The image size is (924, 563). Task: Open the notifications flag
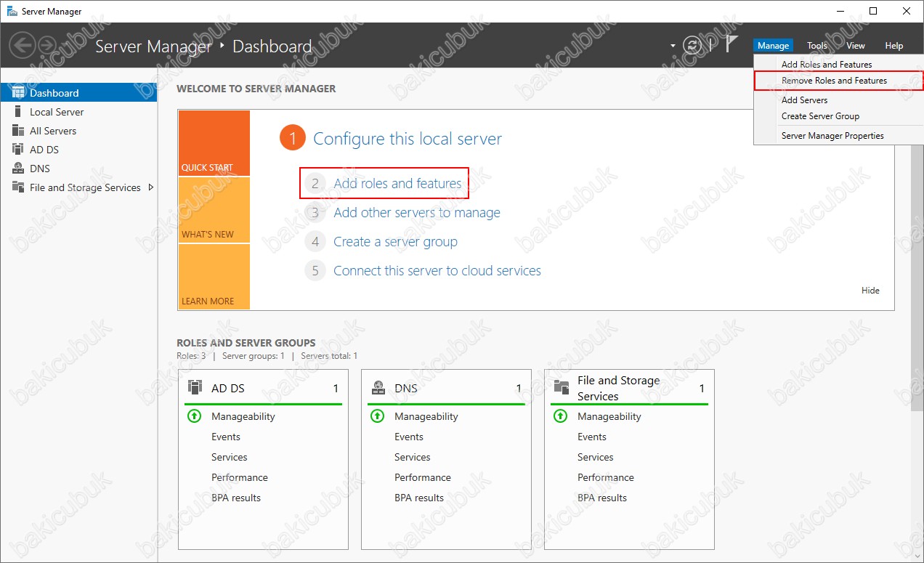point(731,44)
